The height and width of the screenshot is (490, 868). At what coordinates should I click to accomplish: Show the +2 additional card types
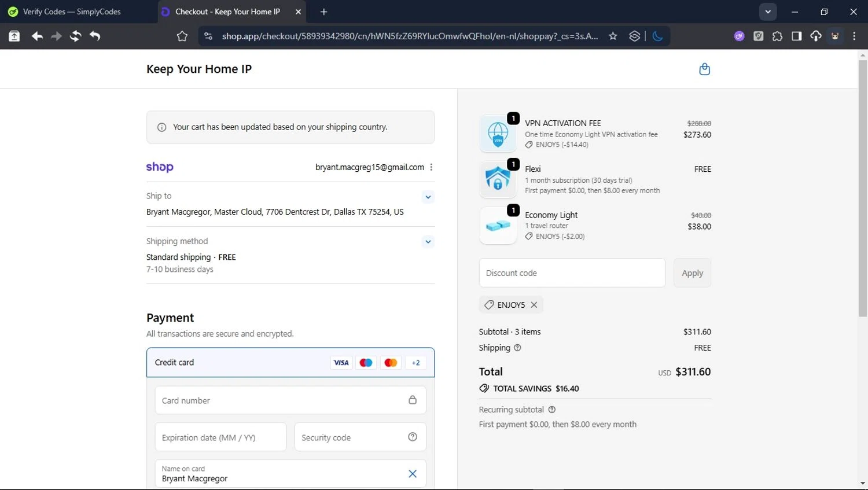pyautogui.click(x=415, y=363)
